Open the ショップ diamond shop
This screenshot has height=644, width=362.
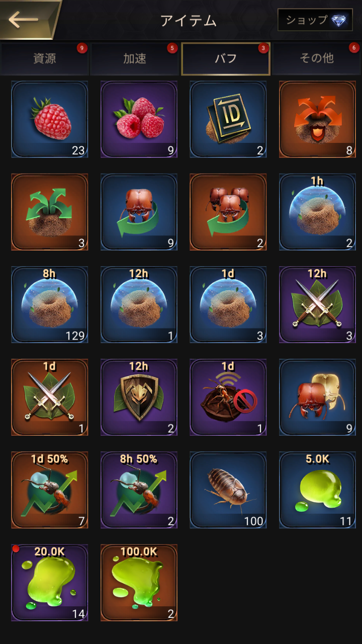pos(315,20)
